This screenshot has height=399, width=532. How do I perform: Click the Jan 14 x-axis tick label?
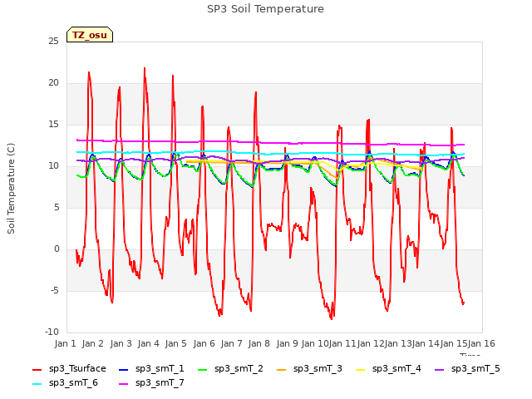coord(426,343)
